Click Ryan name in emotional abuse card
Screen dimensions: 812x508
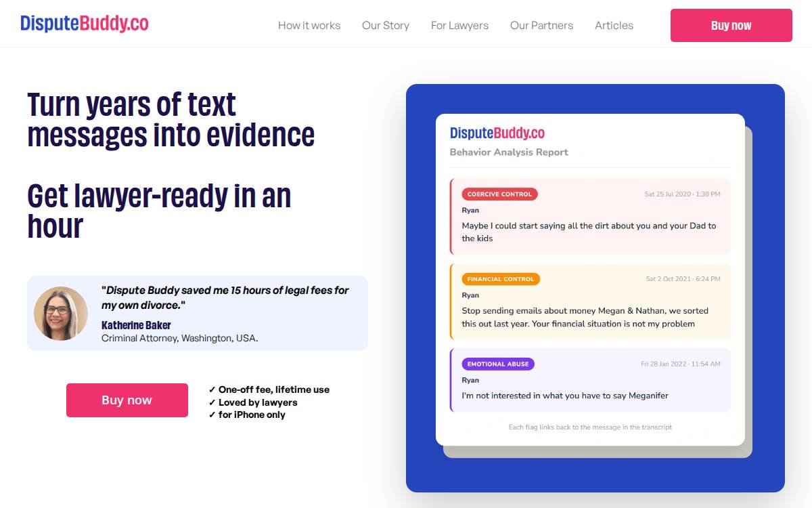click(470, 380)
